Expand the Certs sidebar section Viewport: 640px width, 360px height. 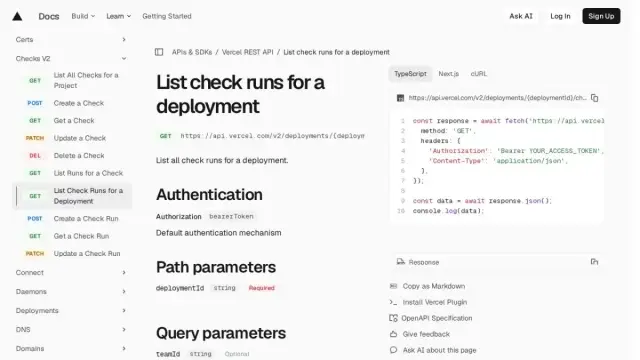(71, 40)
